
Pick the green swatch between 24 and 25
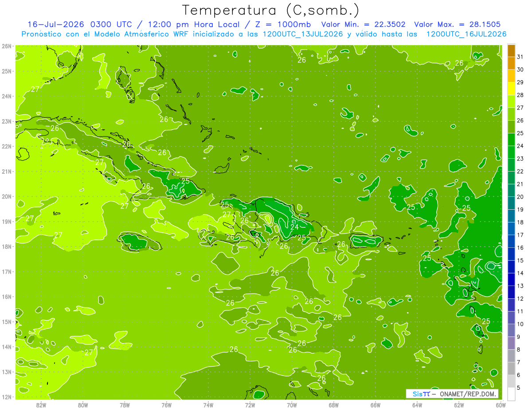[x=511, y=140]
